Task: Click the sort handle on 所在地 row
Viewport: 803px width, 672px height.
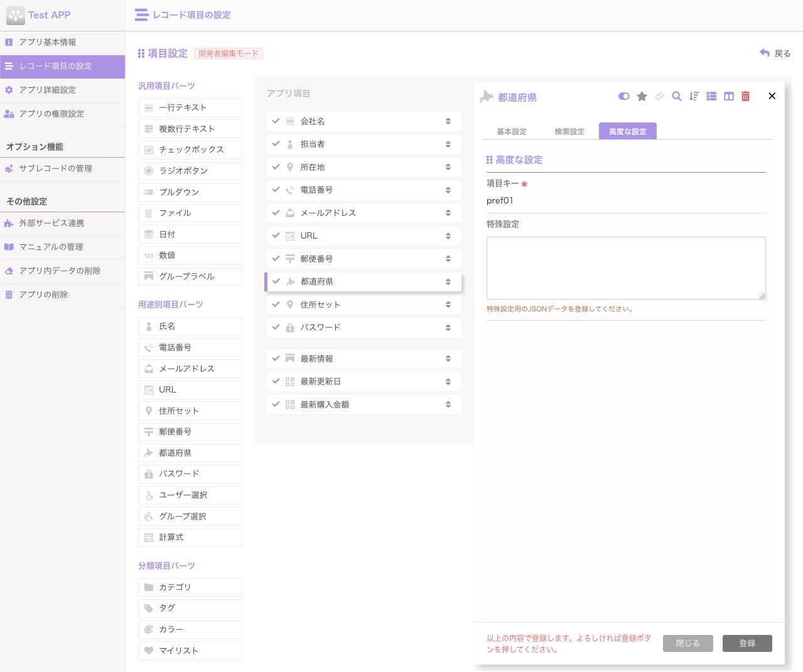Action: point(448,167)
